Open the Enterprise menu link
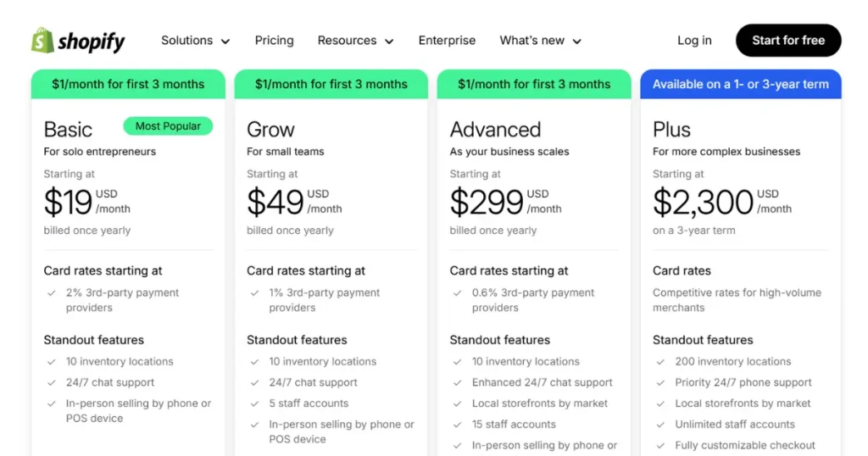Viewport: 868px width, 456px height. click(x=447, y=41)
